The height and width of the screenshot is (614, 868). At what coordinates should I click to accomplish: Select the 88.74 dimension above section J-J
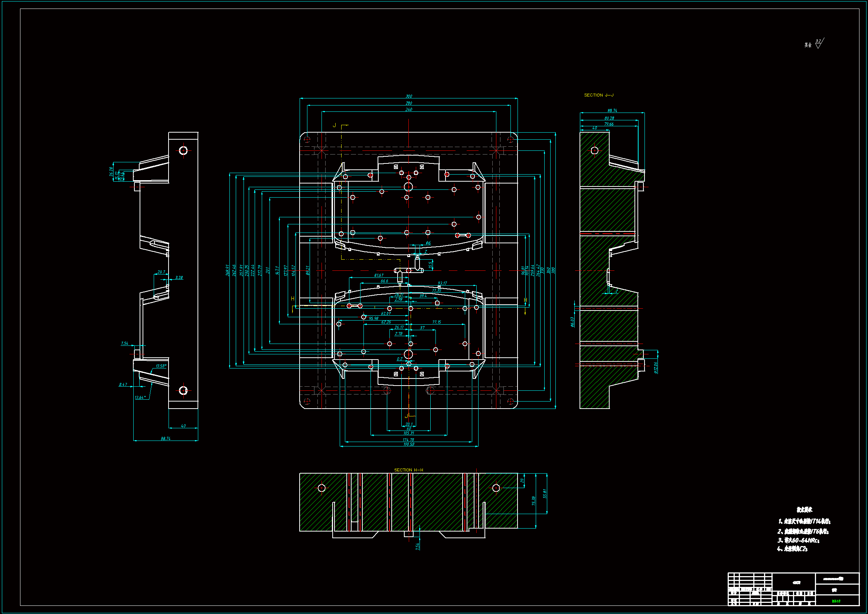[x=612, y=110]
